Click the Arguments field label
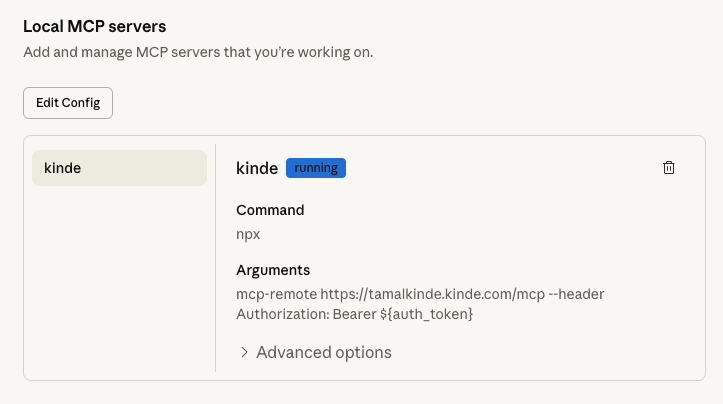The height and width of the screenshot is (404, 723). [273, 270]
